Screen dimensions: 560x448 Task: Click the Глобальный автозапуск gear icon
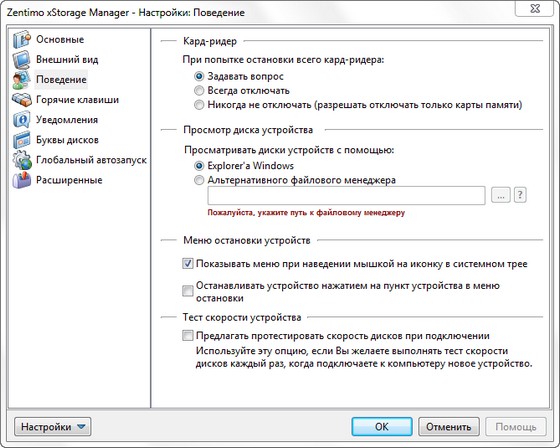click(x=22, y=160)
